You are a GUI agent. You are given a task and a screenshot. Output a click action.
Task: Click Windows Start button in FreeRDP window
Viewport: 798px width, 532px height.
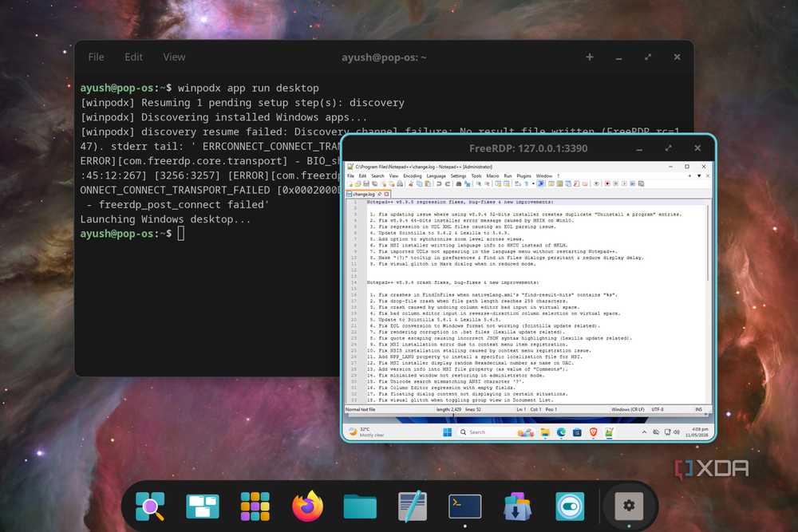point(447,432)
